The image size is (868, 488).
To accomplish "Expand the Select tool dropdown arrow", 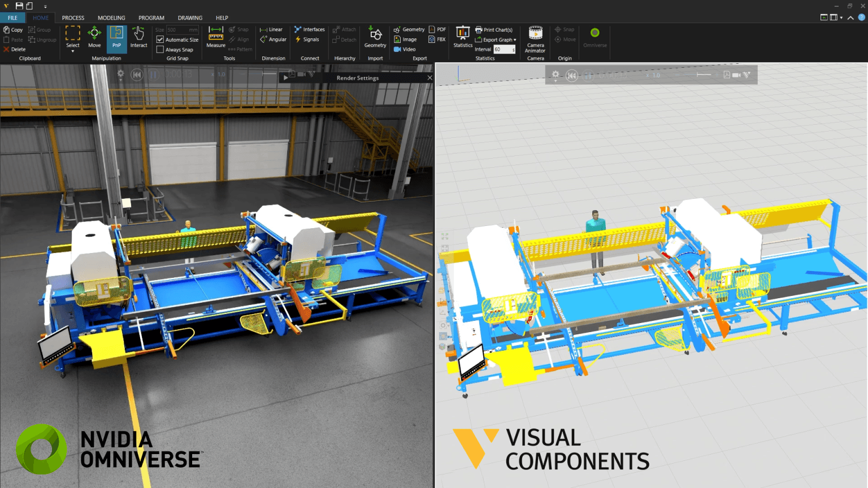I will (72, 50).
